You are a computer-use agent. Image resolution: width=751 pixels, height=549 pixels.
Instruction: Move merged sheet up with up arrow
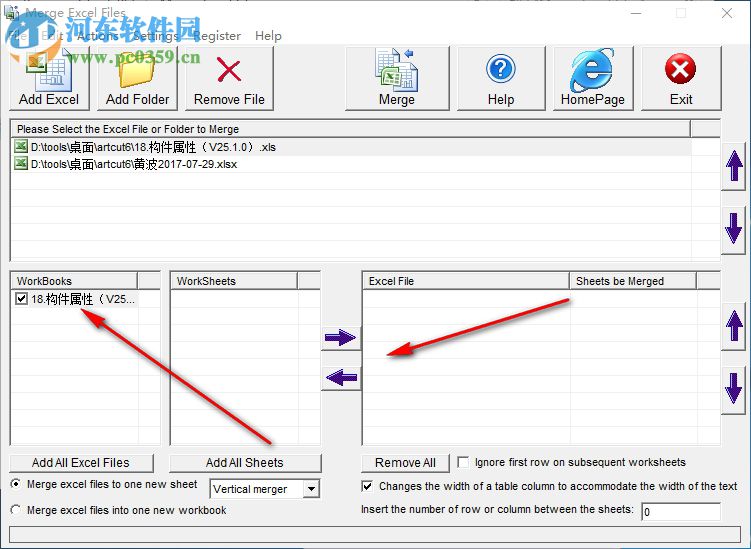(x=734, y=326)
